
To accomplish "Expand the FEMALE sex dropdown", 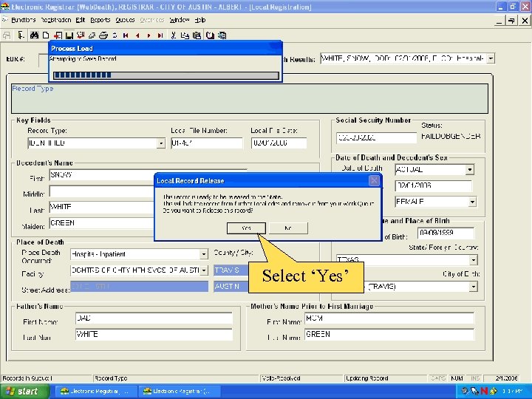I will pyautogui.click(x=472, y=202).
